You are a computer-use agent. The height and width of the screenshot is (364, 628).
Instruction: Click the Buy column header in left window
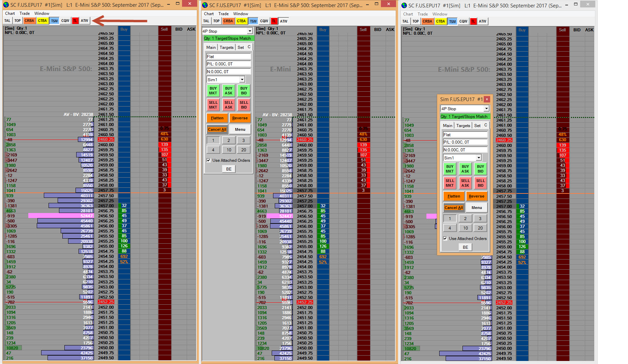coord(124,29)
